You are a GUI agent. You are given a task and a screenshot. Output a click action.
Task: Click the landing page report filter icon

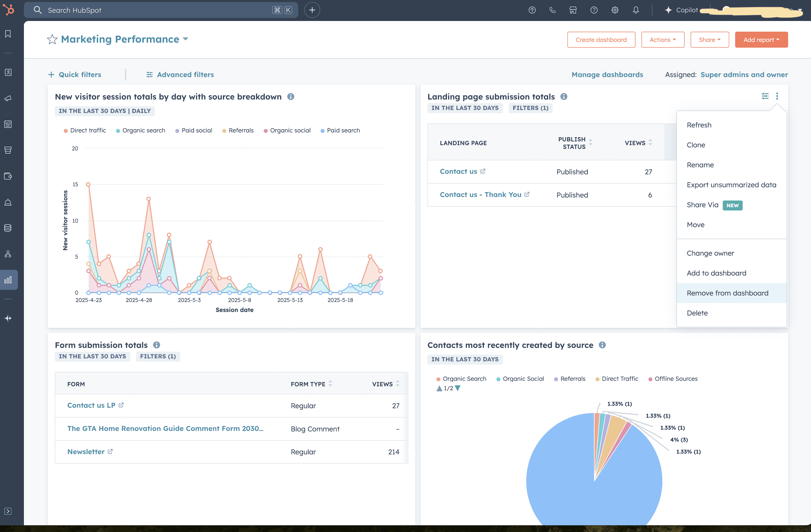(x=765, y=96)
